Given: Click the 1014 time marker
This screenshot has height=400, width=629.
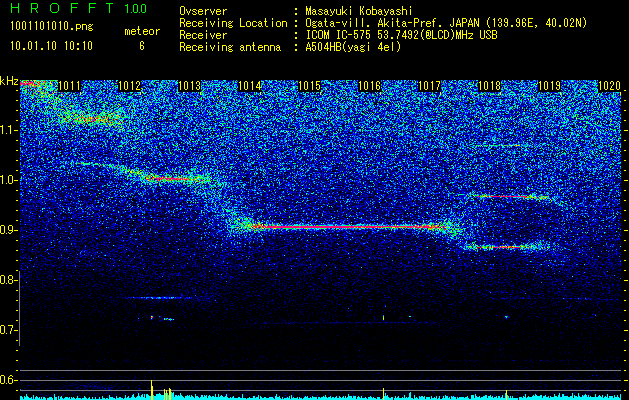Looking at the screenshot, I should coord(250,86).
